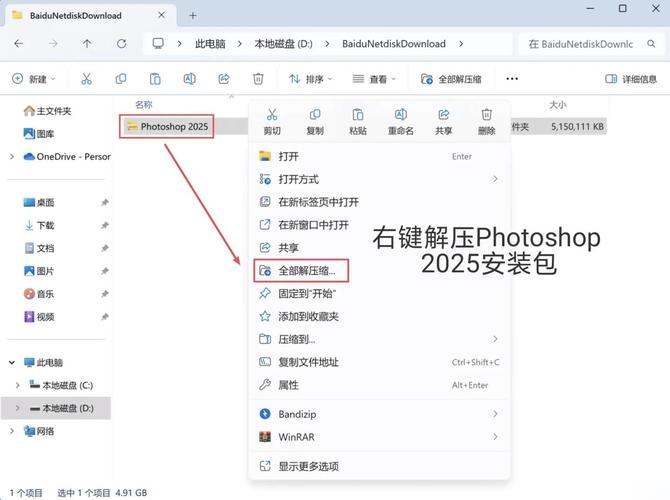Open the 新建 dropdown button
The width and height of the screenshot is (670, 500).
[34, 79]
